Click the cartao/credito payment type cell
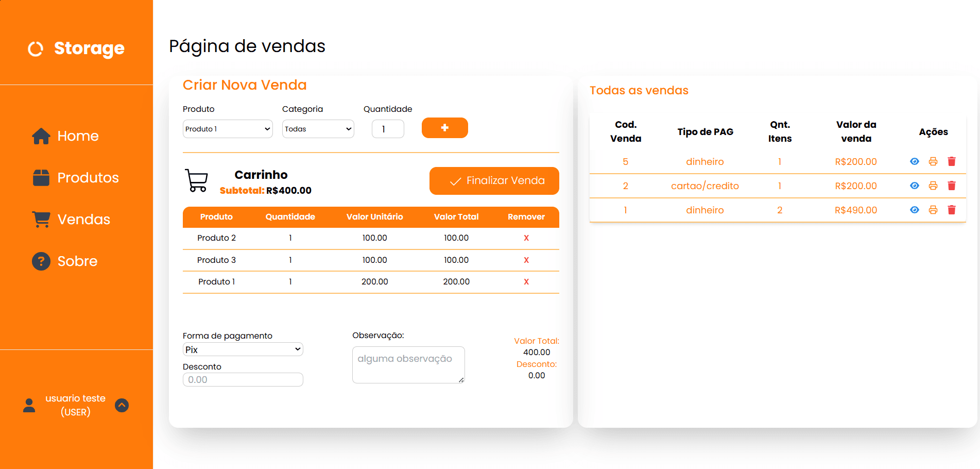Screen dimensions: 980x469 click(x=705, y=186)
